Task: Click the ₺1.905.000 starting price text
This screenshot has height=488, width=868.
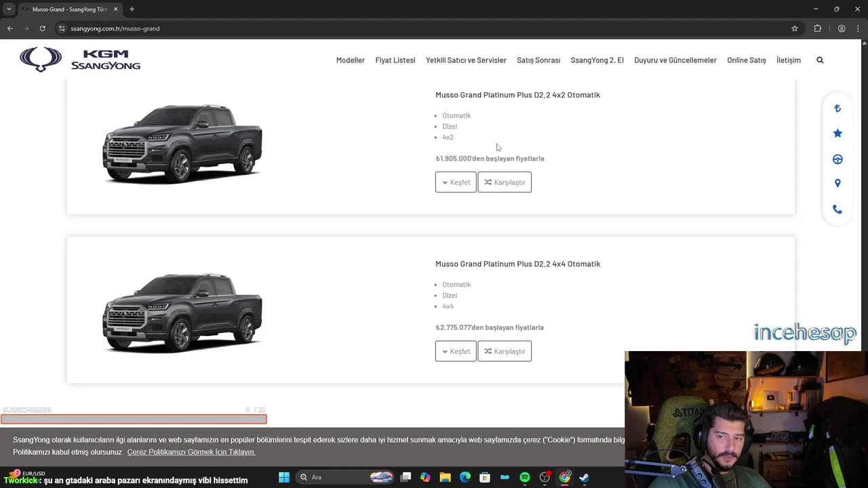Action: click(x=490, y=159)
